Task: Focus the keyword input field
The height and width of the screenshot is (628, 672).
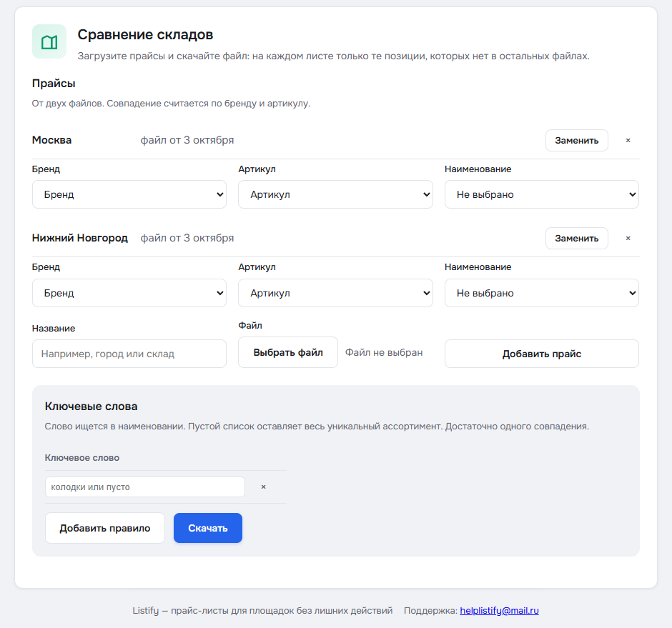Action: coord(145,487)
